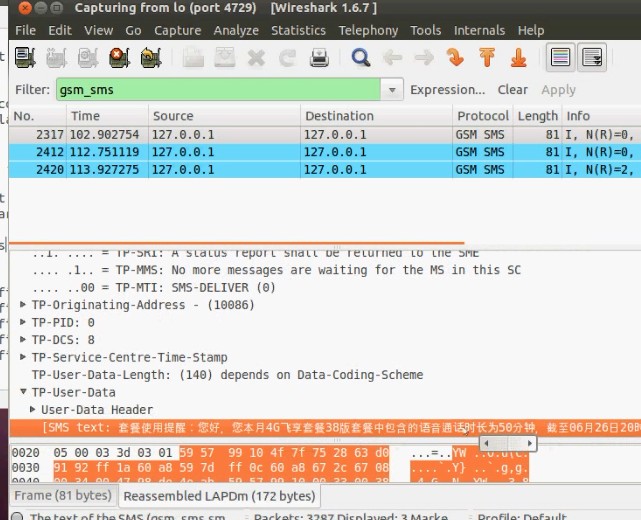The width and height of the screenshot is (641, 520).
Task: Sort by the Destination column header
Action: tap(376, 116)
